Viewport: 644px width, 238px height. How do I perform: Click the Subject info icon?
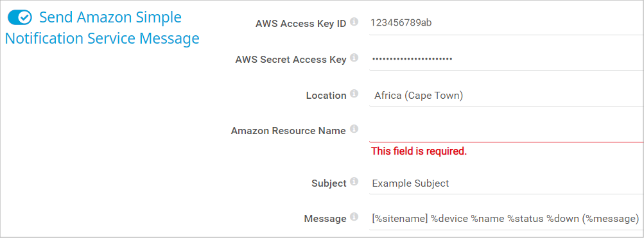(354, 182)
